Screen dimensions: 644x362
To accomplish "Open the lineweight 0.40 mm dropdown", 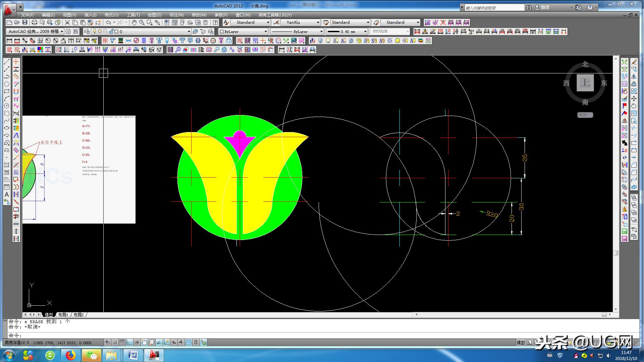I will pos(366,32).
